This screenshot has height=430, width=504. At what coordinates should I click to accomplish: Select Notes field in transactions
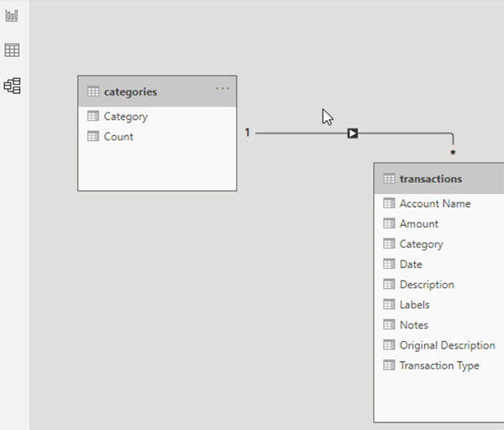click(439, 325)
